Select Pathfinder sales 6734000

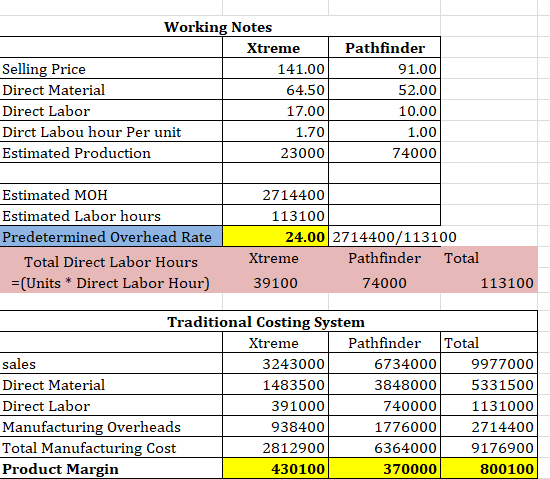[x=384, y=364]
